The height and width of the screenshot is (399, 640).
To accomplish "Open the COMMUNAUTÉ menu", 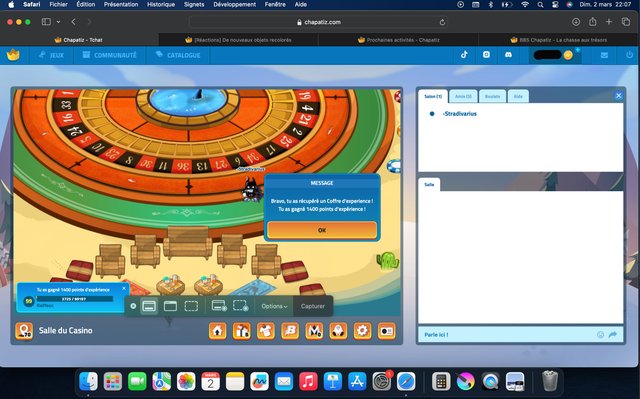I will pyautogui.click(x=109, y=55).
